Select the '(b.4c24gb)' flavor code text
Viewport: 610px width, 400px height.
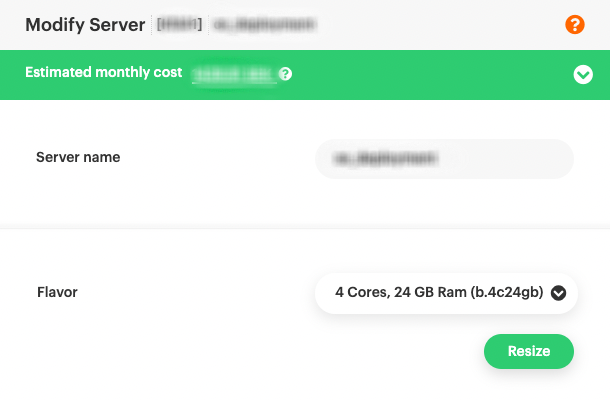tap(505, 293)
